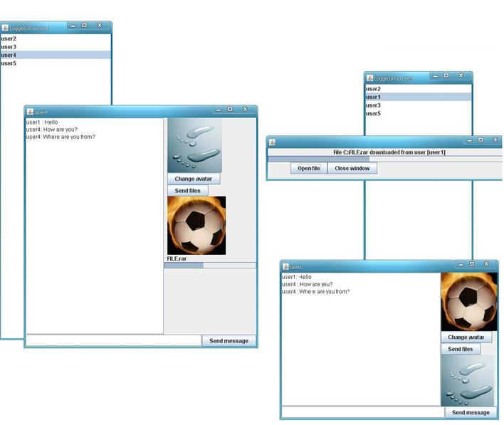Click the Java icon in user4 chat title bar
Viewport: 504px width, 425px height.
tap(30, 112)
